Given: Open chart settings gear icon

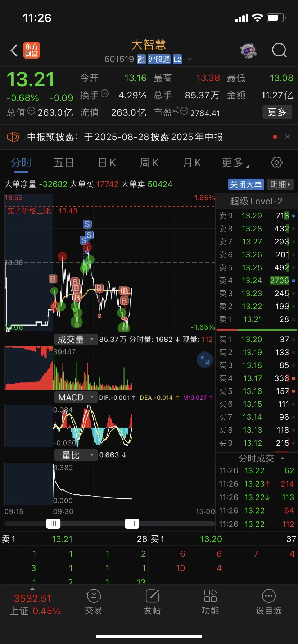Looking at the screenshot, I should pyautogui.click(x=276, y=162).
